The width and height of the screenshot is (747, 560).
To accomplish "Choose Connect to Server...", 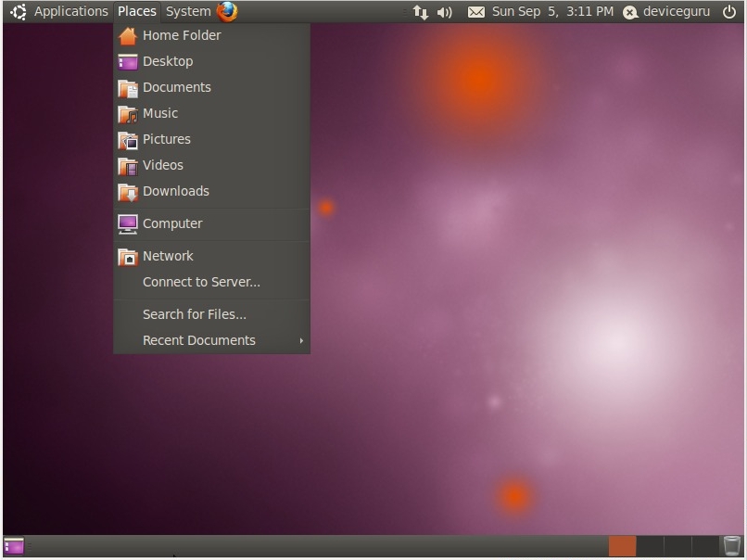I will tap(212, 282).
